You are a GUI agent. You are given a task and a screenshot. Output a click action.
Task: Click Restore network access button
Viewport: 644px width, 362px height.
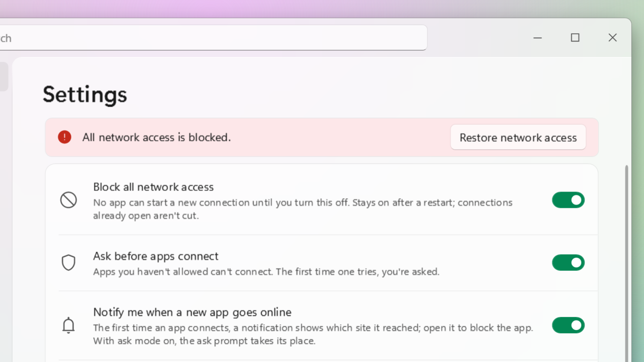518,137
